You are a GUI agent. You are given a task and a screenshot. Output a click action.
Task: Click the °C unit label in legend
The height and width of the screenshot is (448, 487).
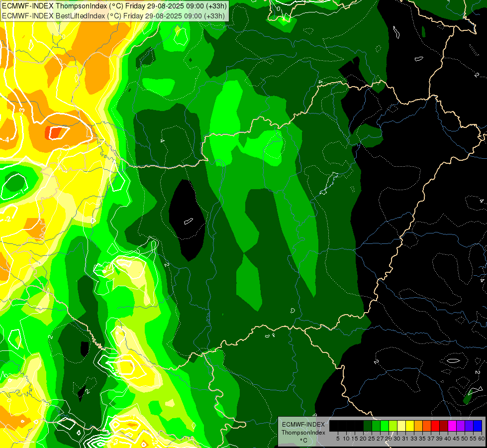click(x=304, y=440)
